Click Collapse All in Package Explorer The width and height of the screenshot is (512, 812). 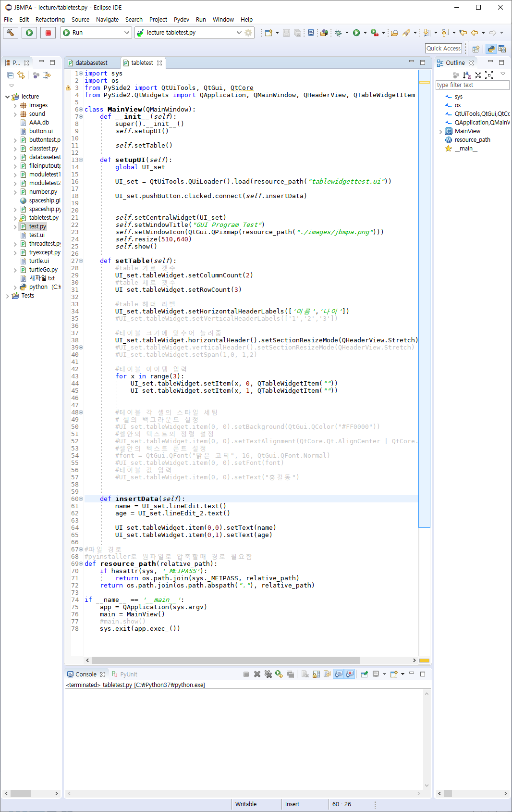click(x=10, y=75)
